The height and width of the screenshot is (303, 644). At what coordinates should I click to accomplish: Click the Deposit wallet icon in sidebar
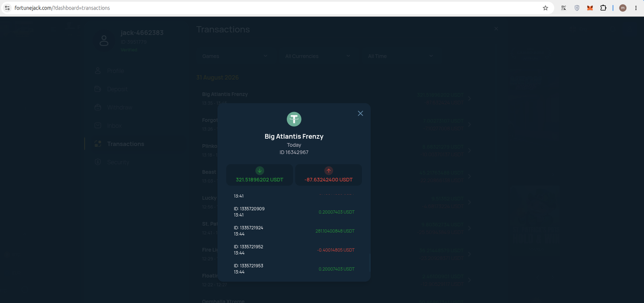[x=98, y=89]
